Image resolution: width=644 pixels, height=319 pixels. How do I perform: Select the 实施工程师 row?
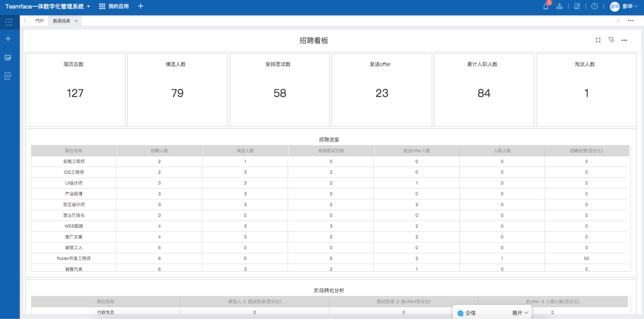point(330,162)
